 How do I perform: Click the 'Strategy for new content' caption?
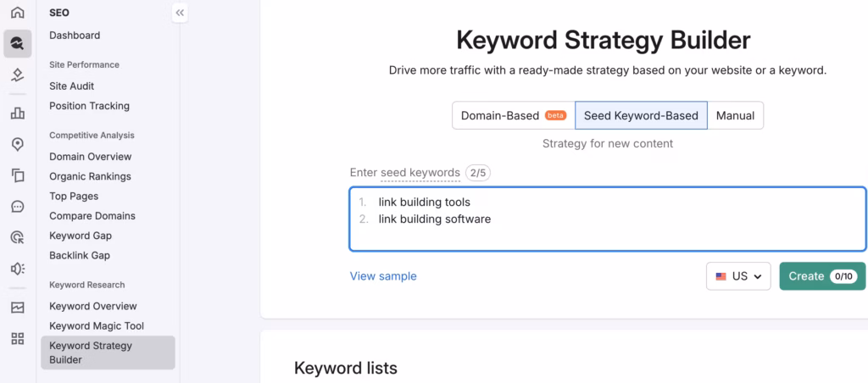pyautogui.click(x=608, y=144)
